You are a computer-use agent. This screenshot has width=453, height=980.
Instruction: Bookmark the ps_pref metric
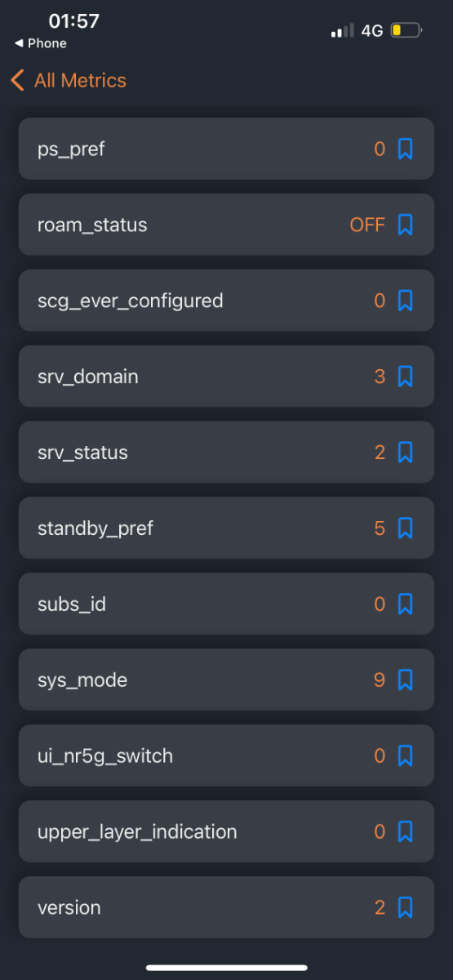406,149
